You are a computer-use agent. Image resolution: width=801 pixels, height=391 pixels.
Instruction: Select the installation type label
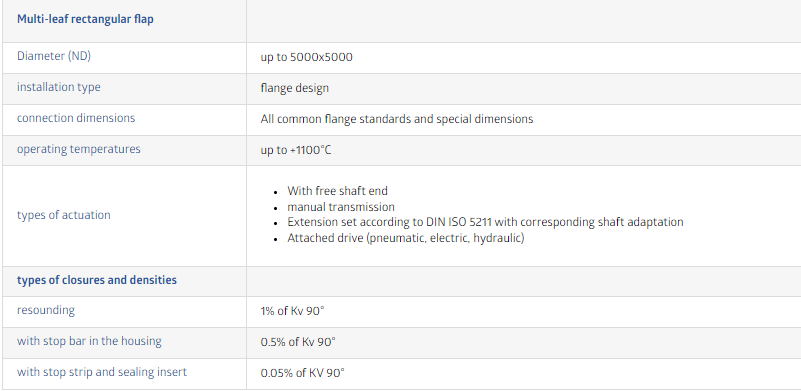pos(59,87)
